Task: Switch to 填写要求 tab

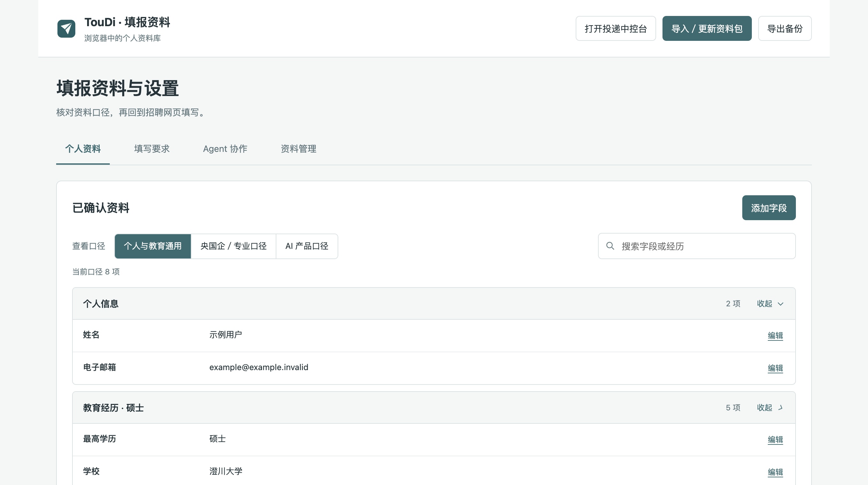Action: coord(152,149)
